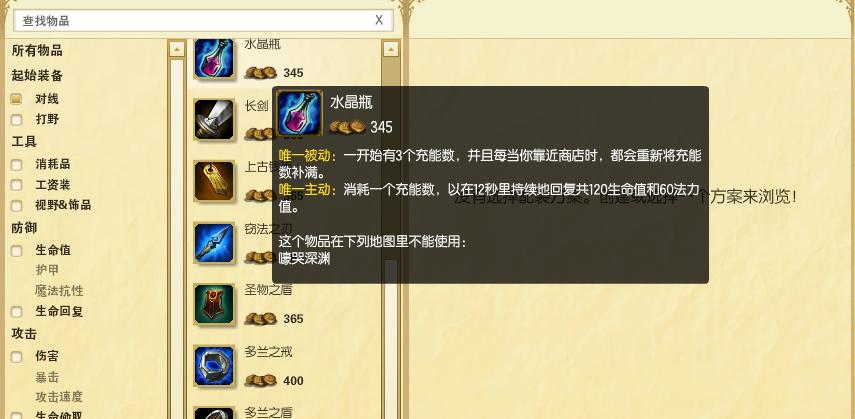Tick the 消耗品 filter checkbox
The width and height of the screenshot is (855, 419).
pyautogui.click(x=16, y=164)
